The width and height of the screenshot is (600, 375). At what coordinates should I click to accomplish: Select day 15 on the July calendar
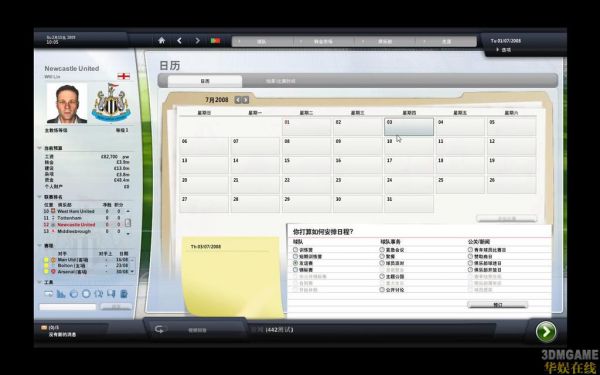[x=307, y=165]
